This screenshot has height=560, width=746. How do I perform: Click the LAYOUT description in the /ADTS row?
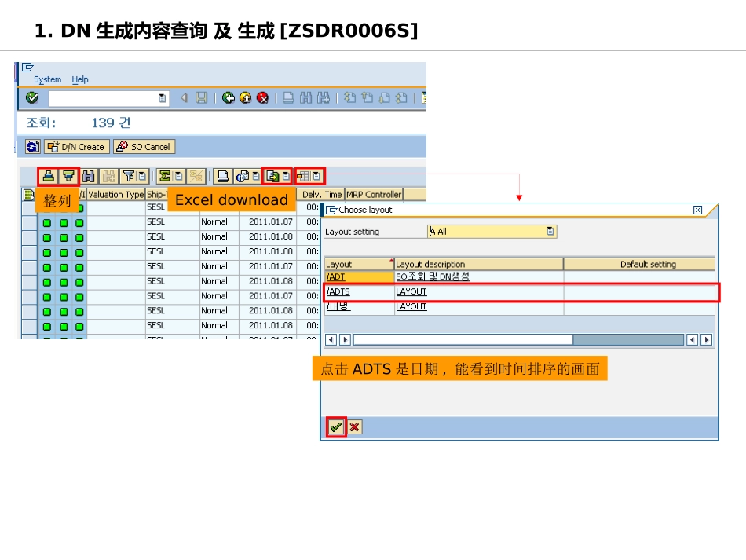pos(411,291)
